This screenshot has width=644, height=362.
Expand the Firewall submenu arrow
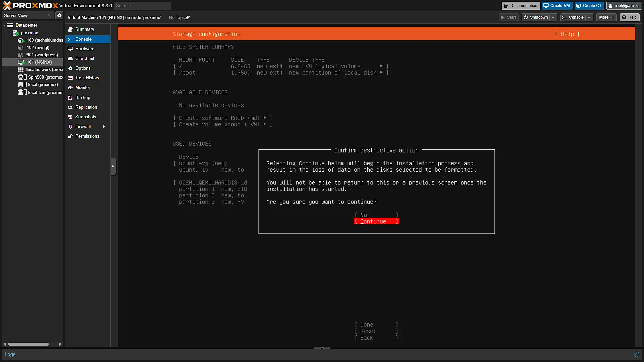(x=104, y=127)
